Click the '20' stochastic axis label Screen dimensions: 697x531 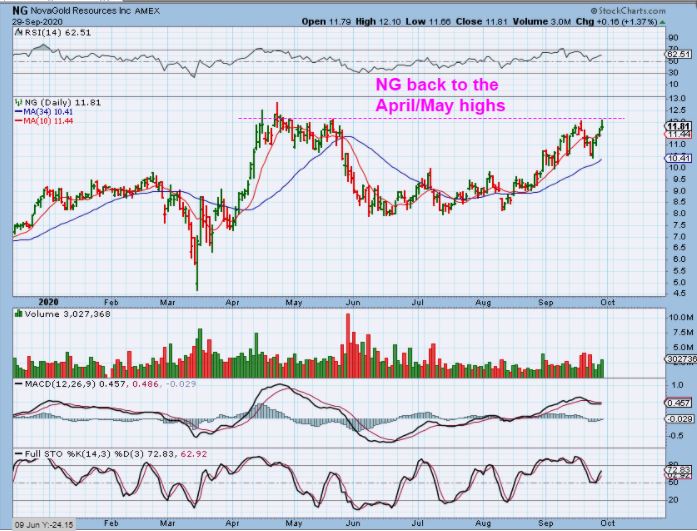tap(673, 500)
